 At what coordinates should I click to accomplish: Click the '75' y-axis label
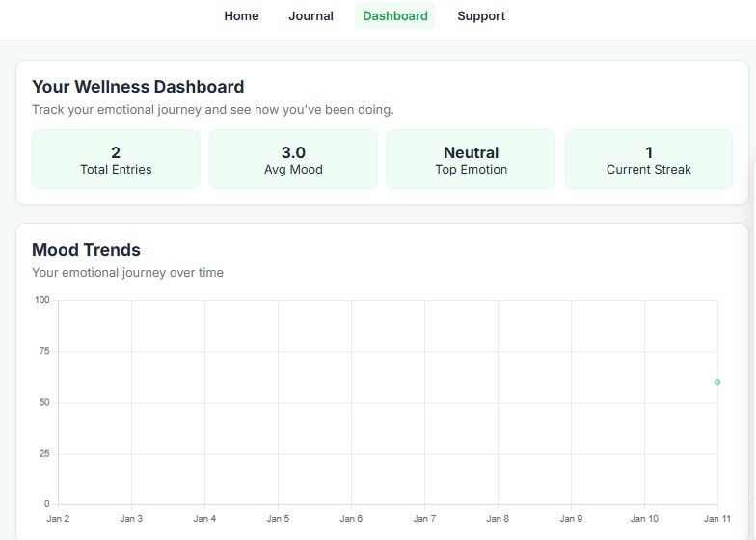click(x=44, y=351)
